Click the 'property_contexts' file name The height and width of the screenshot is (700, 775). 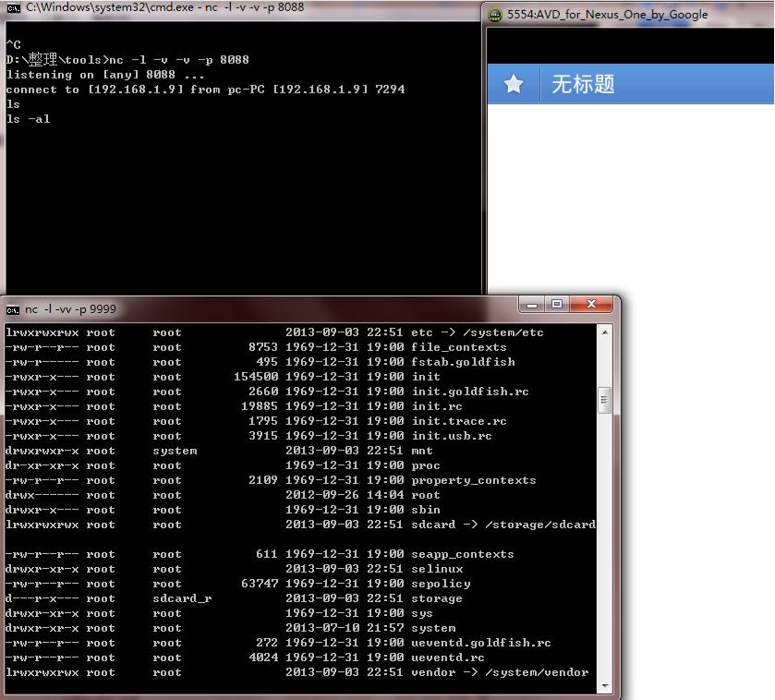pos(474,480)
